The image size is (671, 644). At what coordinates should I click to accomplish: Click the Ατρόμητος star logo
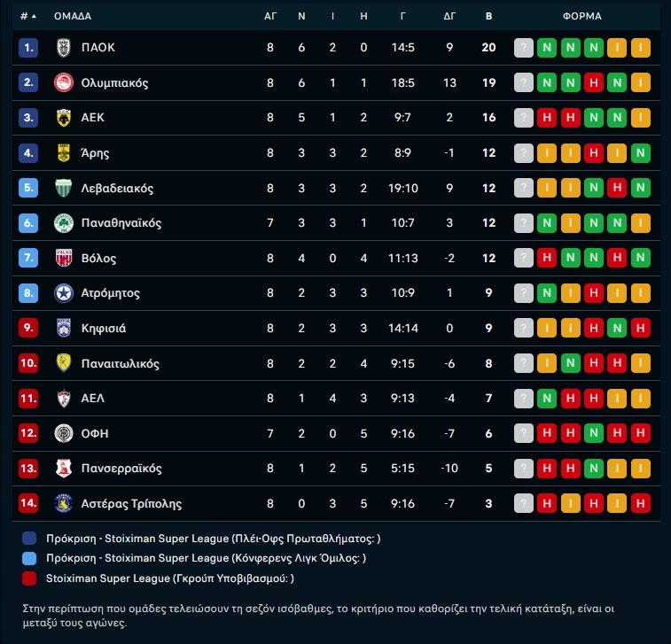(63, 293)
